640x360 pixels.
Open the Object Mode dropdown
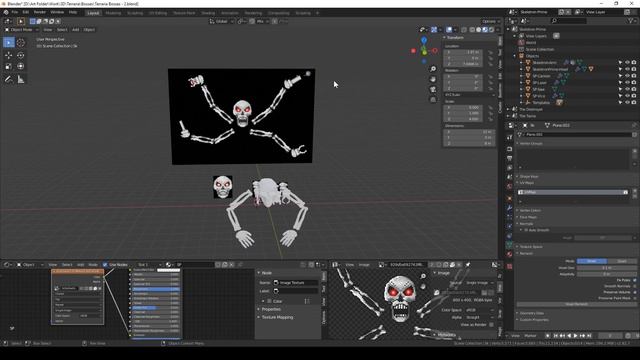tap(21, 29)
